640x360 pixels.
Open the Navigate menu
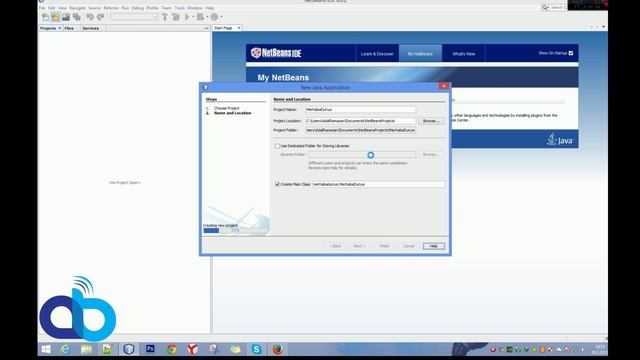point(77,8)
